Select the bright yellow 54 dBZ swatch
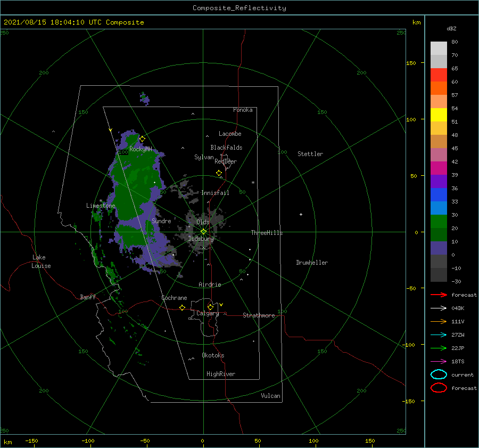The image size is (479, 448). coord(439,115)
